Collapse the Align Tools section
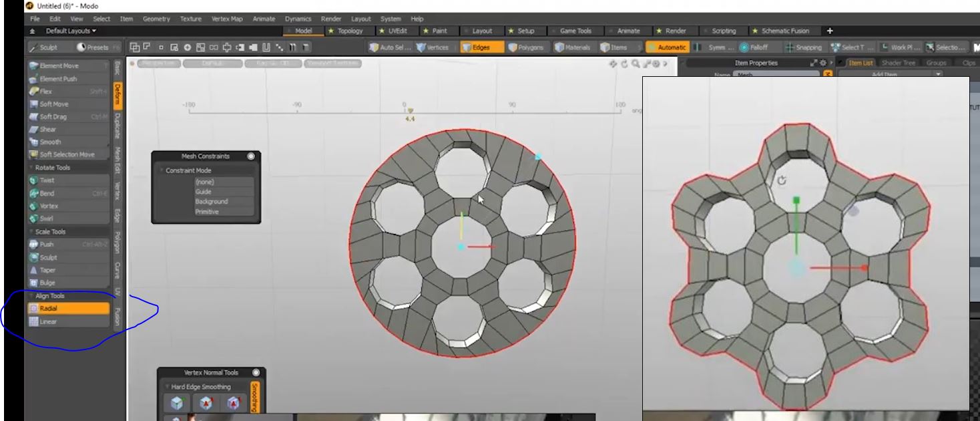Image resolution: width=980 pixels, height=421 pixels. coord(31,296)
